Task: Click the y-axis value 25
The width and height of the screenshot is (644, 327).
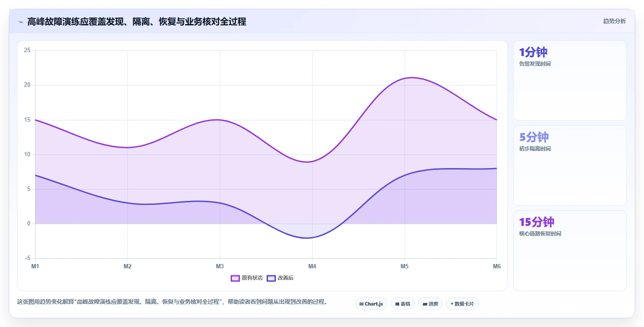Action: 27,50
